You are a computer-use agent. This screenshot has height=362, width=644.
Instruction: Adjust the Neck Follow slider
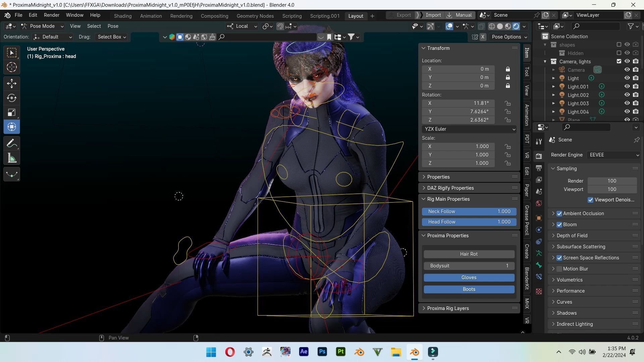(x=469, y=212)
